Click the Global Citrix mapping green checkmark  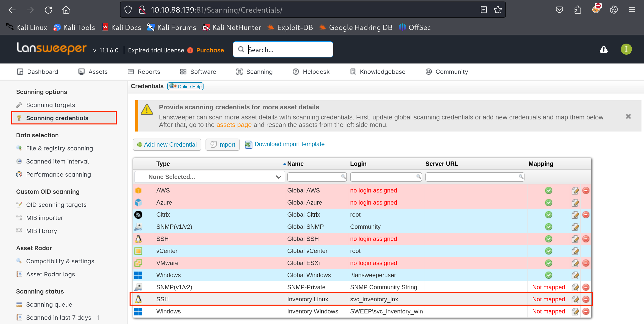pyautogui.click(x=548, y=215)
